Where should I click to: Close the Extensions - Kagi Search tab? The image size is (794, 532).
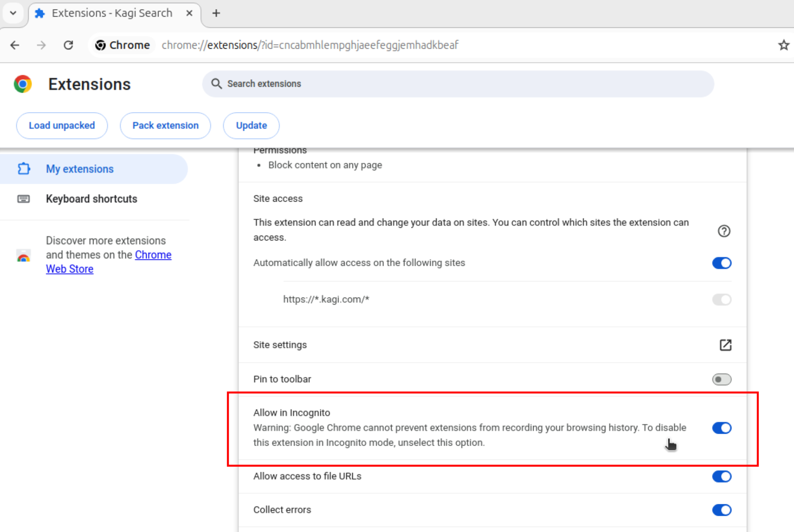point(189,13)
